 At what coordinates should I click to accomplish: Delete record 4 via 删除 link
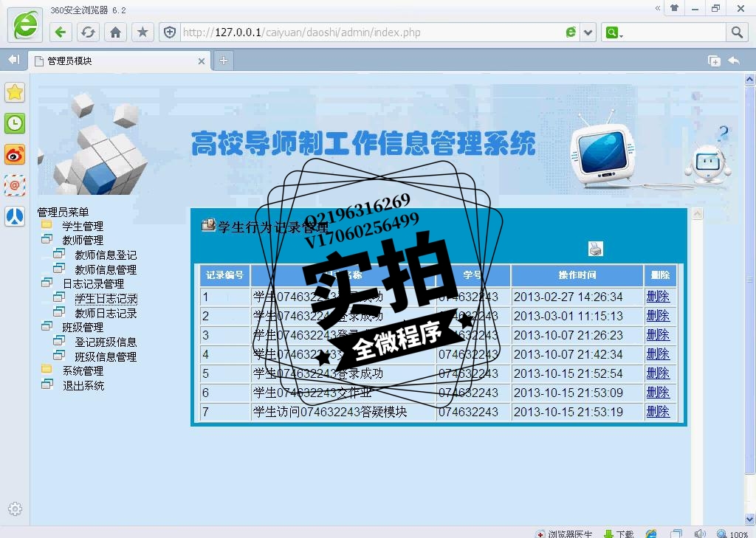[658, 354]
